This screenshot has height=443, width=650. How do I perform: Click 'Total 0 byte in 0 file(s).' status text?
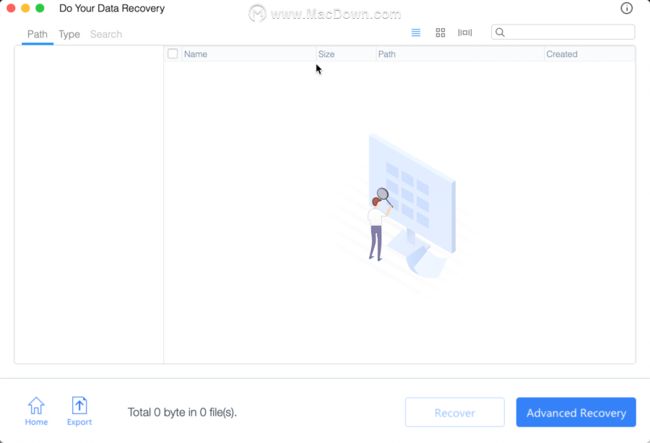[x=182, y=412]
